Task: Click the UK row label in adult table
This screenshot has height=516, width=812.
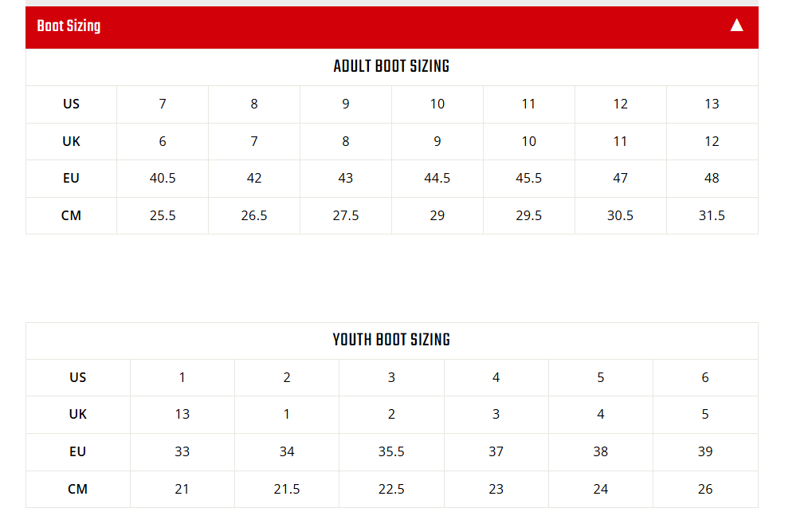Action: coord(71,141)
